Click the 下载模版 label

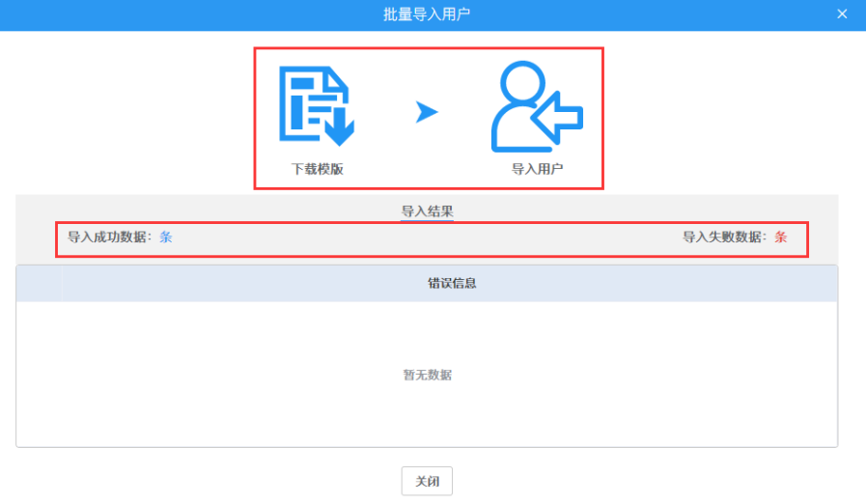(x=317, y=169)
